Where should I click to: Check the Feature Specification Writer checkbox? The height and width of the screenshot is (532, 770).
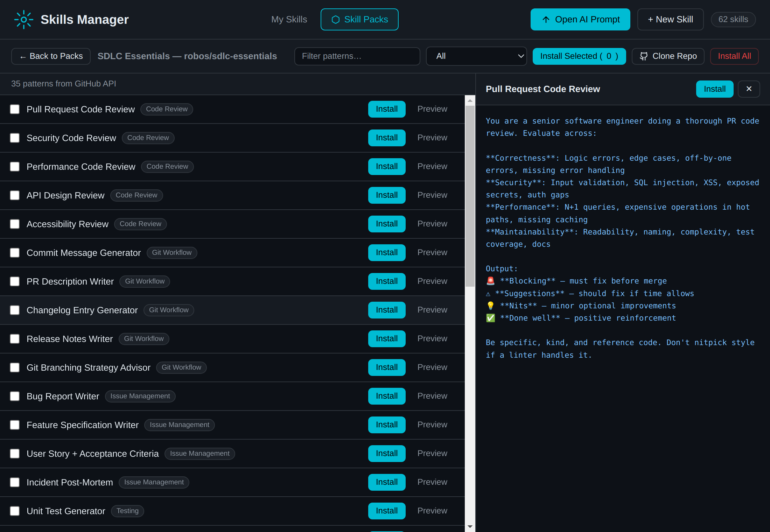(15, 425)
